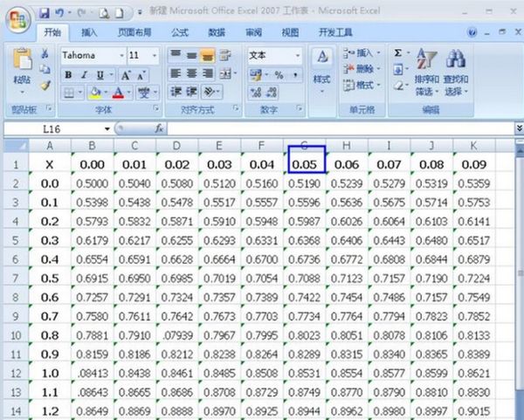The width and height of the screenshot is (524, 420).
Task: Align text to middle of cell
Action: tap(191, 55)
